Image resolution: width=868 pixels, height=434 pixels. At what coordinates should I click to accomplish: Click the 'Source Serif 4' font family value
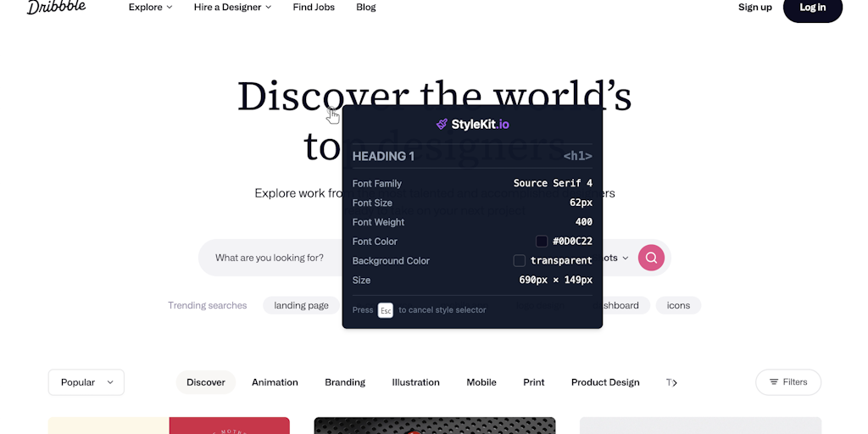(553, 183)
